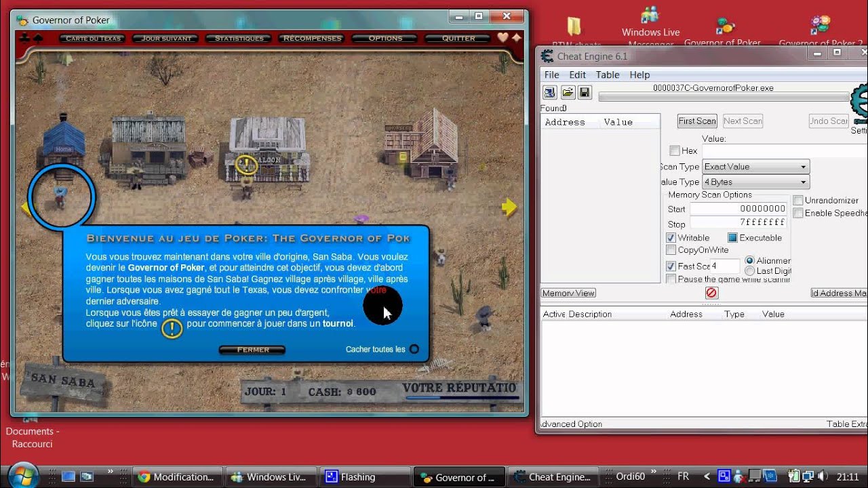Open the Value Type 4 Bytes dropdown
Screen dimensions: 868x488
tap(755, 182)
